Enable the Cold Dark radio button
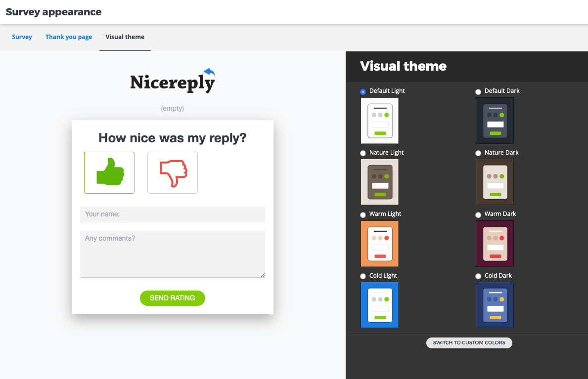Viewport: 588px width, 379px height. pos(478,276)
